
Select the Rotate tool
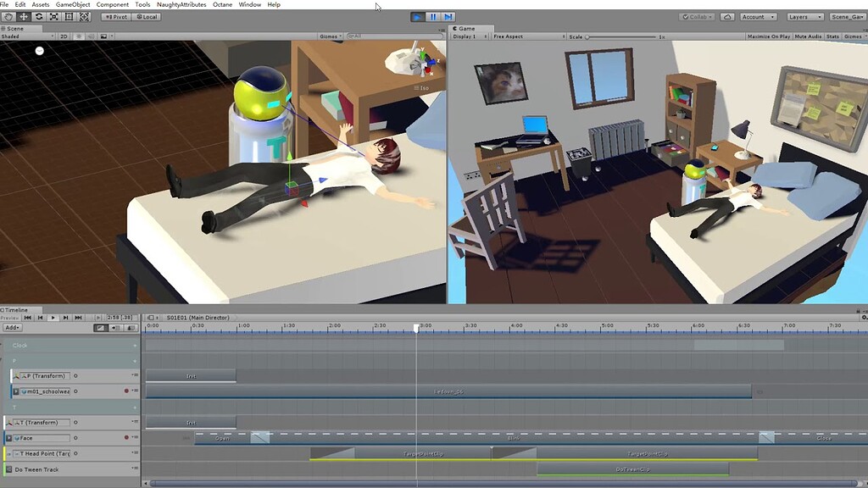39,16
